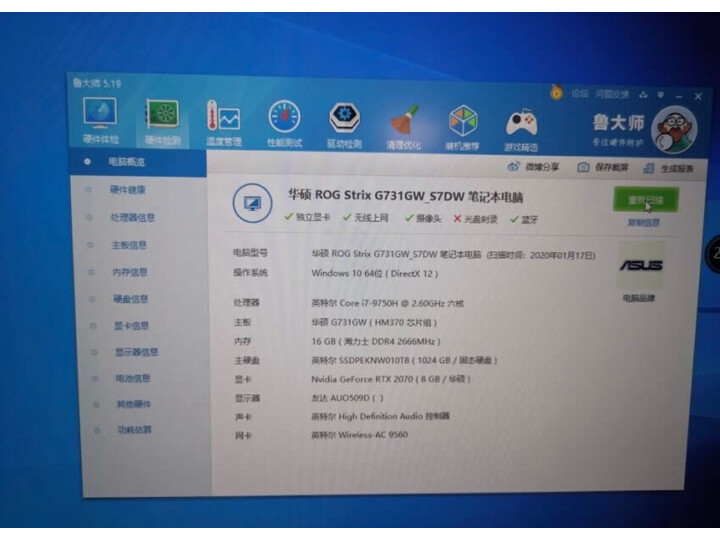
Task: Click the Nvidia GeForce RTX 2070 value
Action: click(391, 379)
